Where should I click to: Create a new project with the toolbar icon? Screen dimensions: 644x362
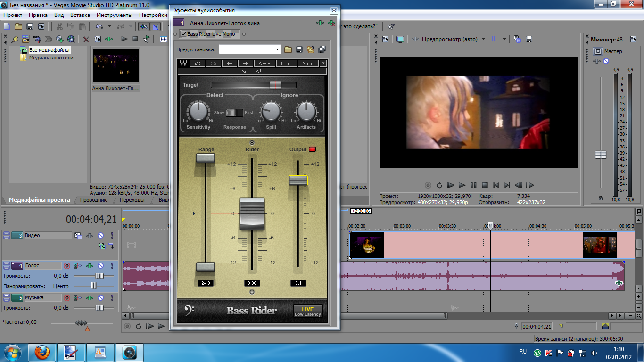click(7, 26)
